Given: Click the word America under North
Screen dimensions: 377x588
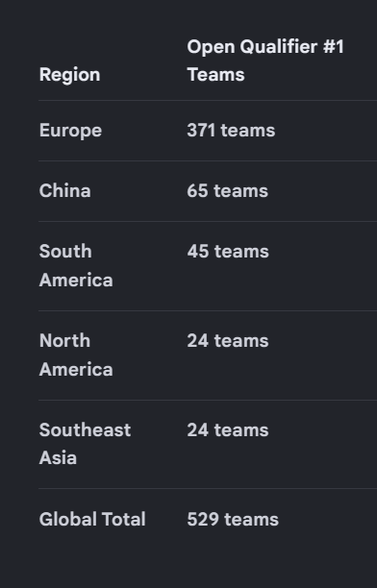Looking at the screenshot, I should 76,369.
